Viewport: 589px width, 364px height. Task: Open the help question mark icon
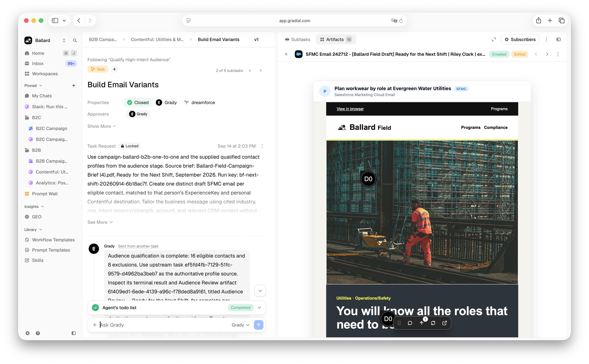pyautogui.click(x=38, y=333)
